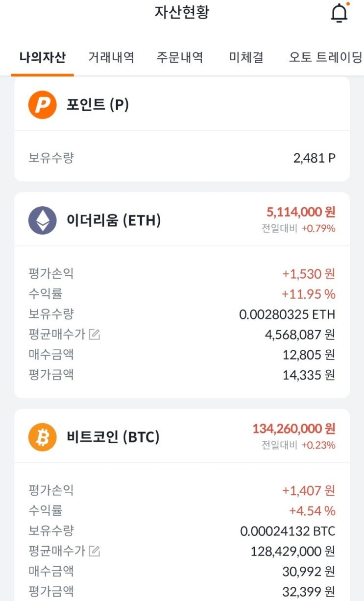Tap Bitcoin current price 134,260,000 원
Screen dimensions: 364x601
(x=294, y=429)
